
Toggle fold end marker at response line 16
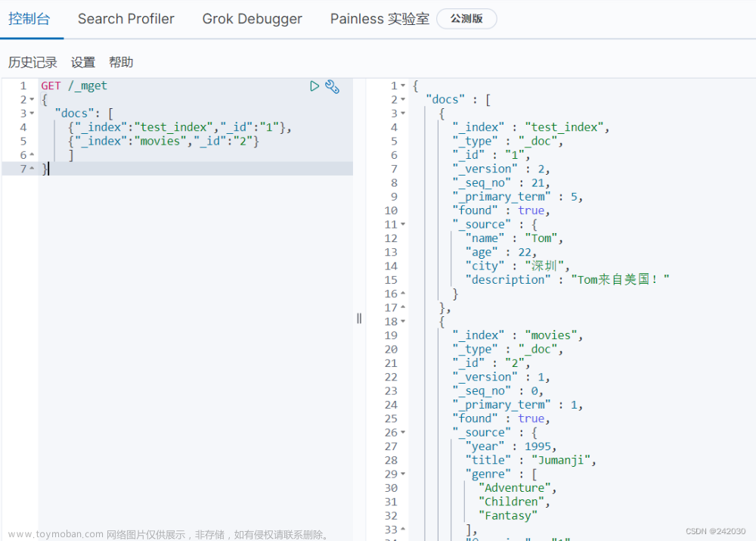coord(403,294)
